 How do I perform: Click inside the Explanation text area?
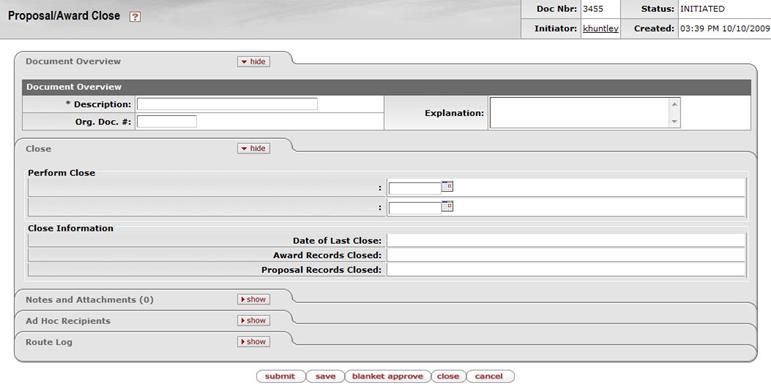(580, 113)
